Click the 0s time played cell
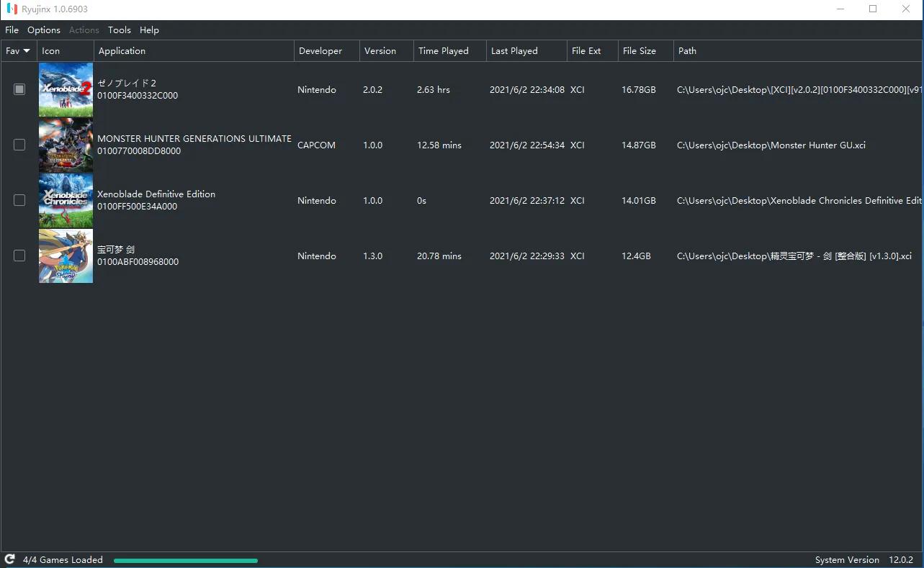 [422, 201]
